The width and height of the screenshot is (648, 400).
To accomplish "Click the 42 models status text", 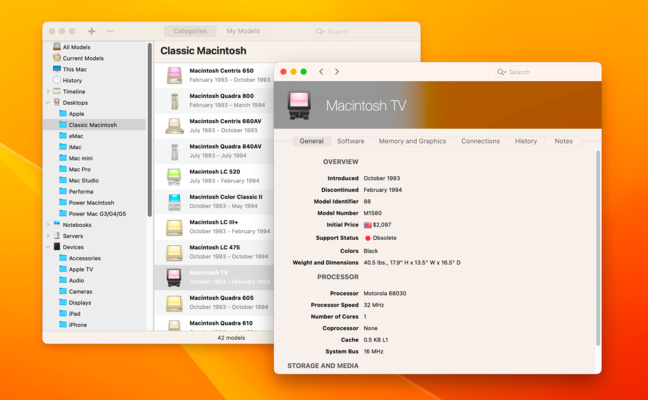I will (231, 338).
